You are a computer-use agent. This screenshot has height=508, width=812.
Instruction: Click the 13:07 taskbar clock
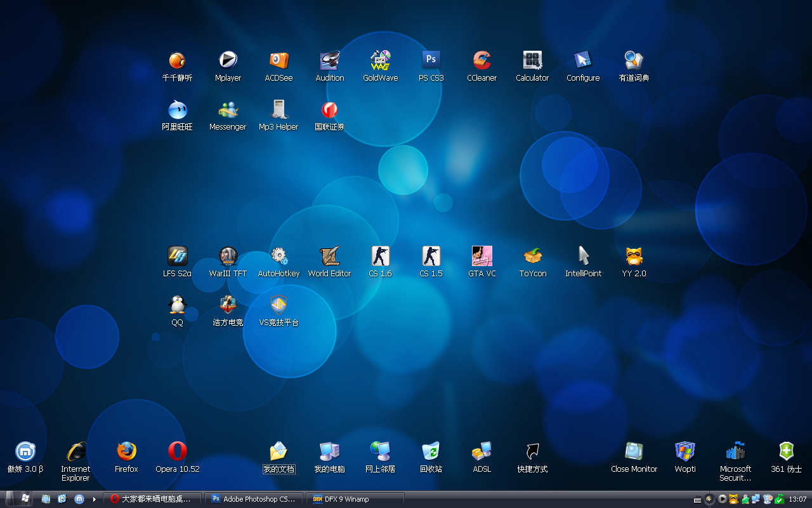[x=797, y=499]
